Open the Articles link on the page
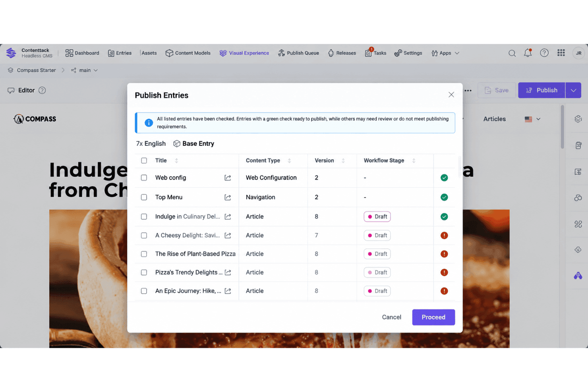588x392 pixels. pos(494,119)
